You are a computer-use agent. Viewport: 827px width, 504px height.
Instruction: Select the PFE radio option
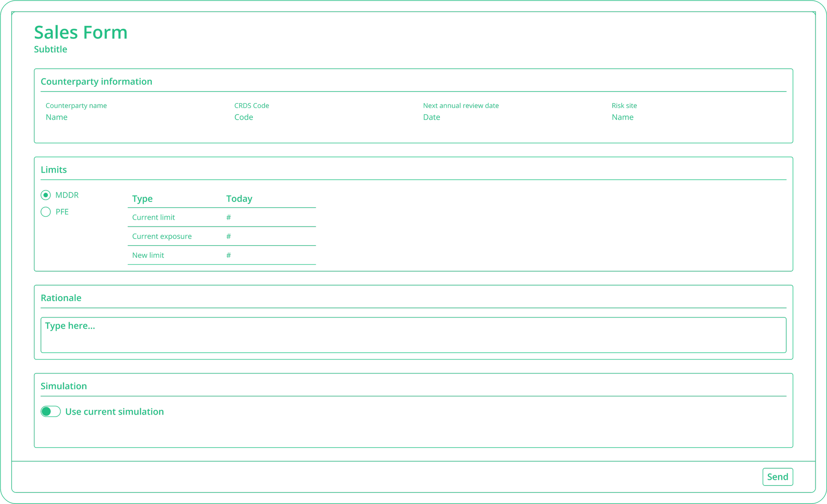pos(46,212)
